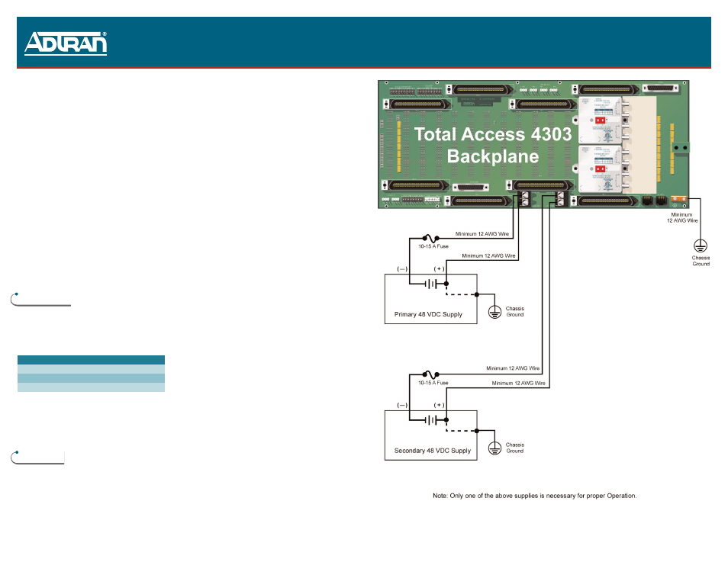Click the "10-15 A Fuse" label above Secondary supply
The image size is (728, 562).
[433, 383]
